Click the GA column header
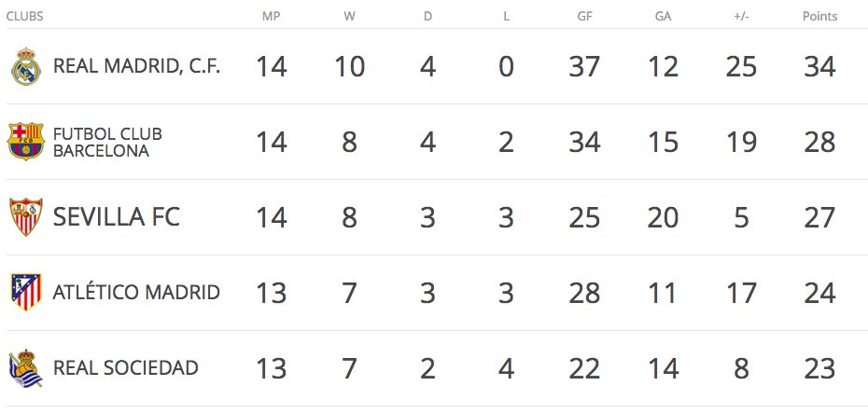 point(663,16)
